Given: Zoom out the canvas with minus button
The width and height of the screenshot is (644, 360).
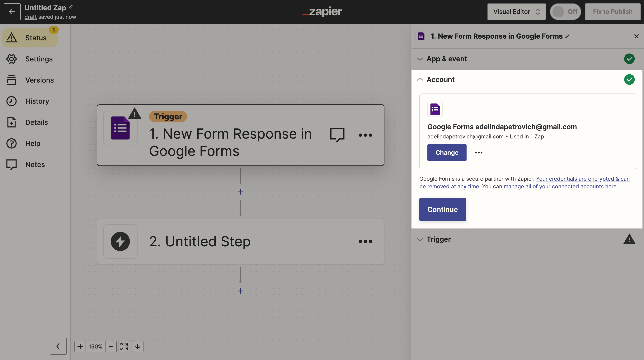Looking at the screenshot, I should (x=111, y=347).
